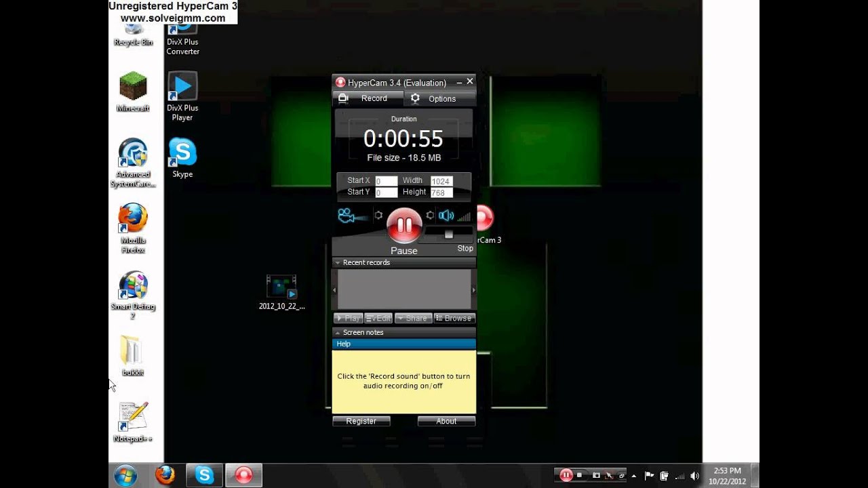Select the Mozilla Firefox desktop icon
This screenshot has width=868, height=488.
tap(133, 228)
